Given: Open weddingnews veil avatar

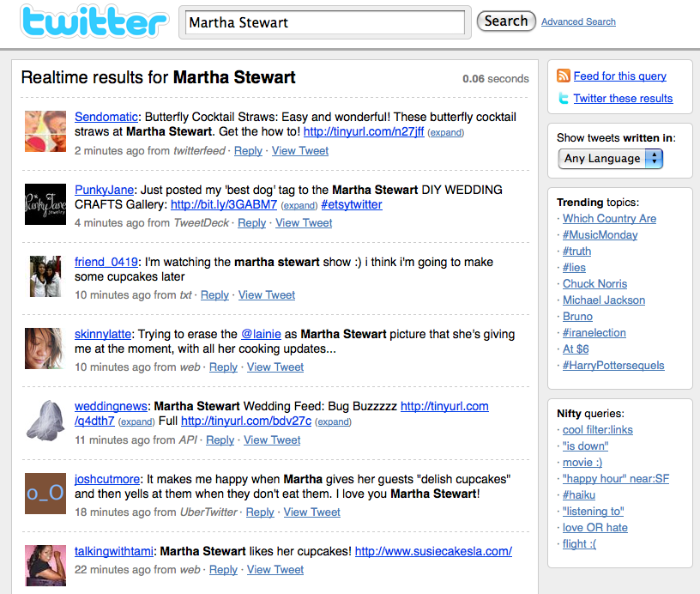Looking at the screenshot, I should click(x=45, y=421).
